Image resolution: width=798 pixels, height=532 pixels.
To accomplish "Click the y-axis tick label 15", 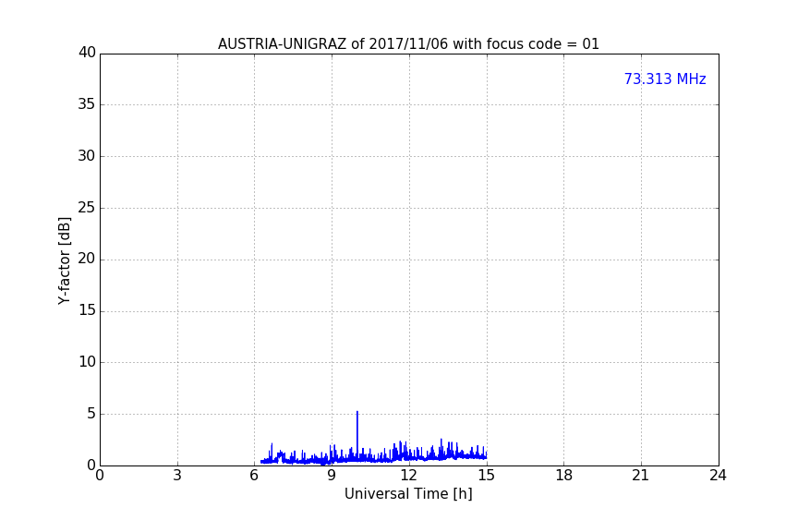I will click(87, 310).
